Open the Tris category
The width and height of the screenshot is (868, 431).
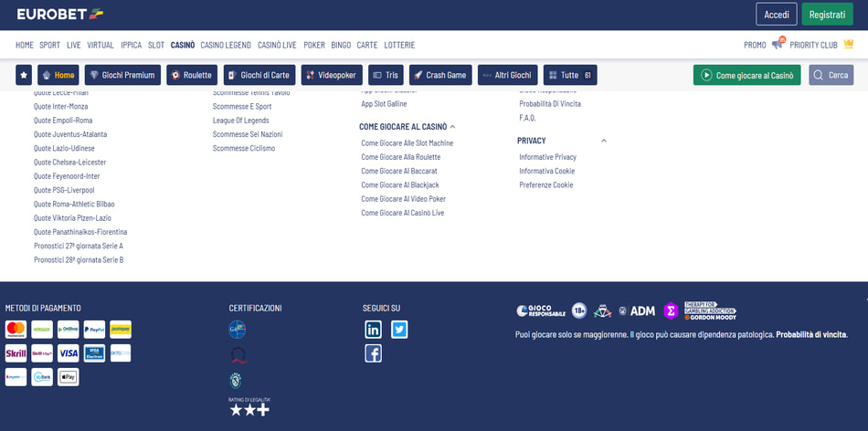point(386,75)
